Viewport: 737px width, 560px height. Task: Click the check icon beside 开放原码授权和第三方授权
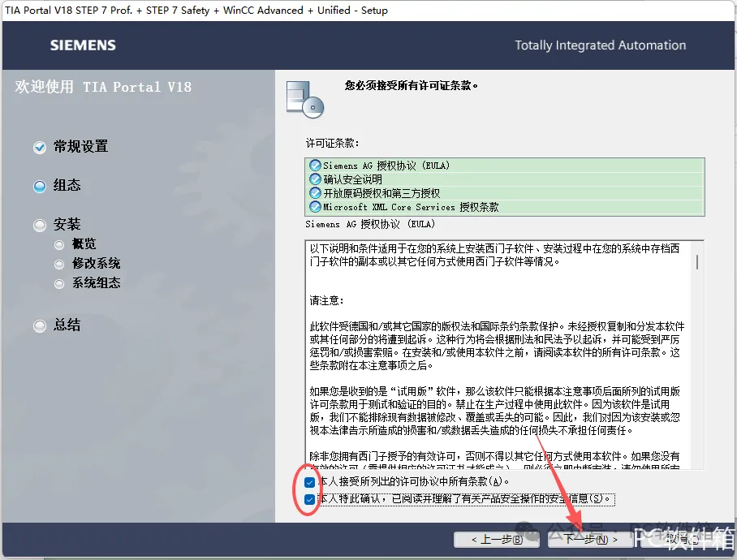click(x=315, y=193)
